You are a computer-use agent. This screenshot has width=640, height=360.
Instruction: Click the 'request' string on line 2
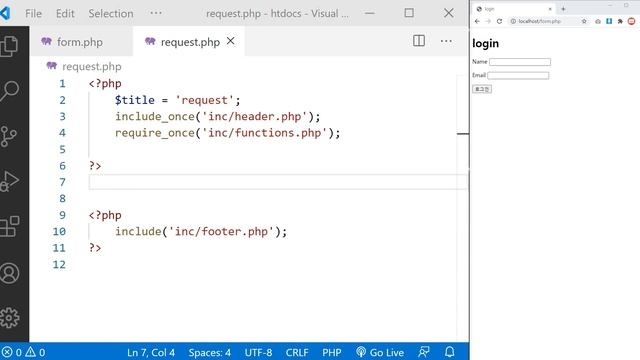click(x=204, y=100)
